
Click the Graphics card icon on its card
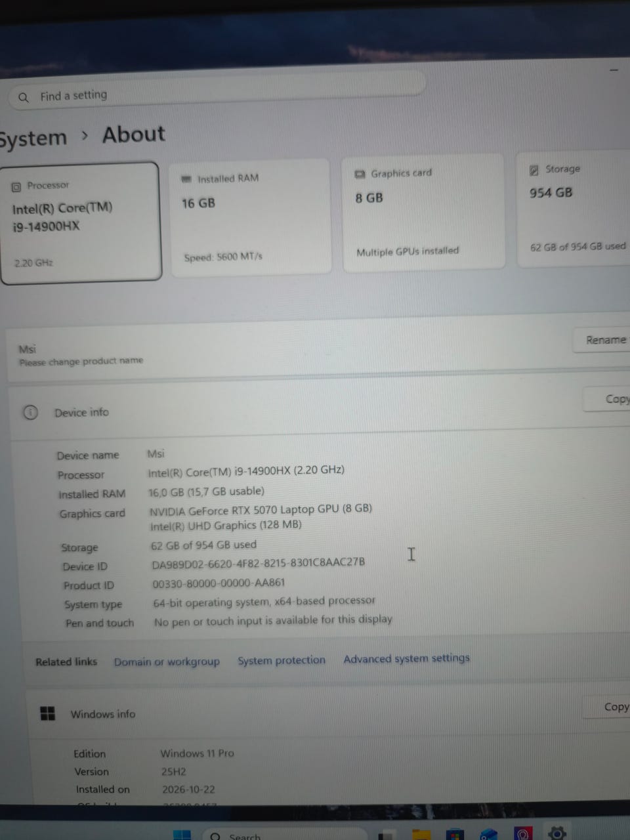point(360,174)
